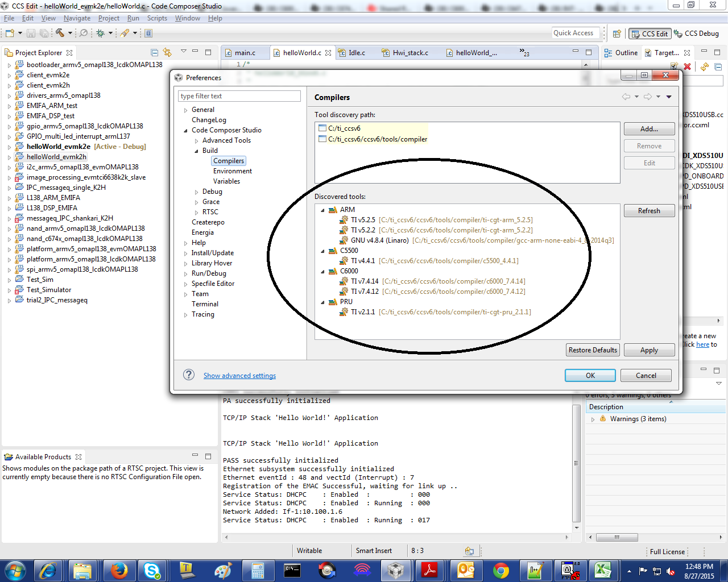This screenshot has width=728, height=582.
Task: Open Show advanced settings link
Action: (239, 375)
